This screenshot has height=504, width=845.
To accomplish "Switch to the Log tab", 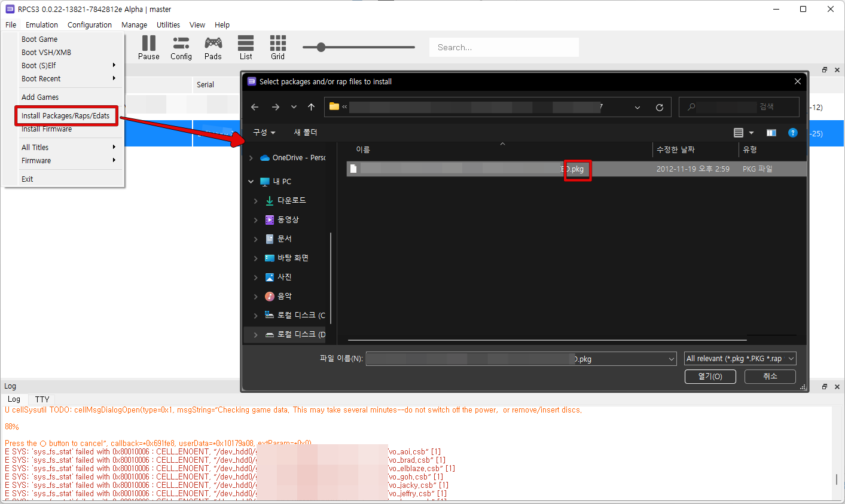I will [x=14, y=399].
